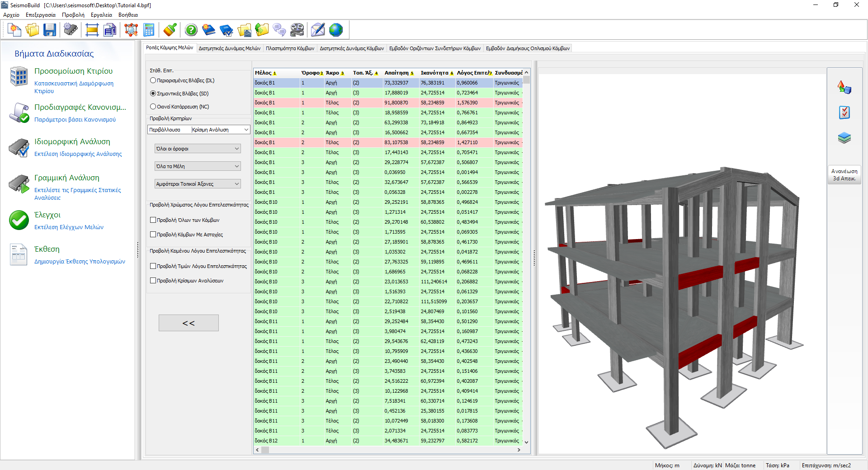
Task: Enable Προβολή Κρίσιμων Αναλύσεων checkbox
Action: pyautogui.click(x=153, y=281)
